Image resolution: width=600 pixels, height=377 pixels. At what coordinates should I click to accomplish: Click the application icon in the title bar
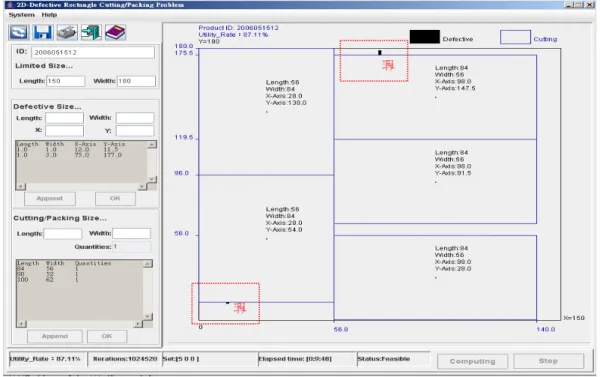pos(10,5)
